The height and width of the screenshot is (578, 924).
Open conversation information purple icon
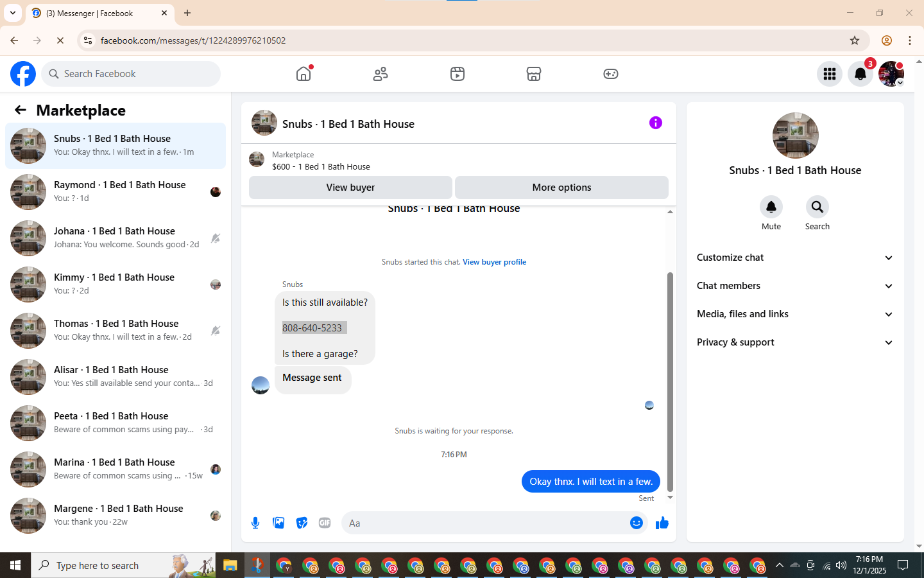[655, 123]
